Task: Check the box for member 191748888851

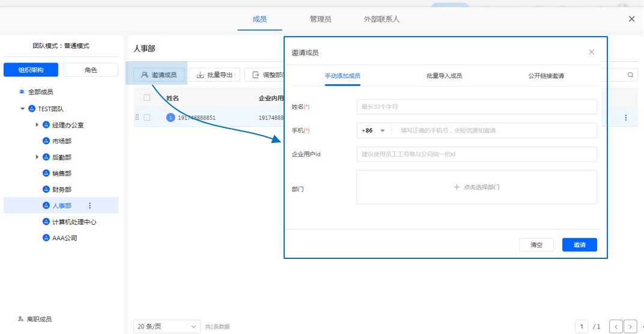Action: (147, 118)
